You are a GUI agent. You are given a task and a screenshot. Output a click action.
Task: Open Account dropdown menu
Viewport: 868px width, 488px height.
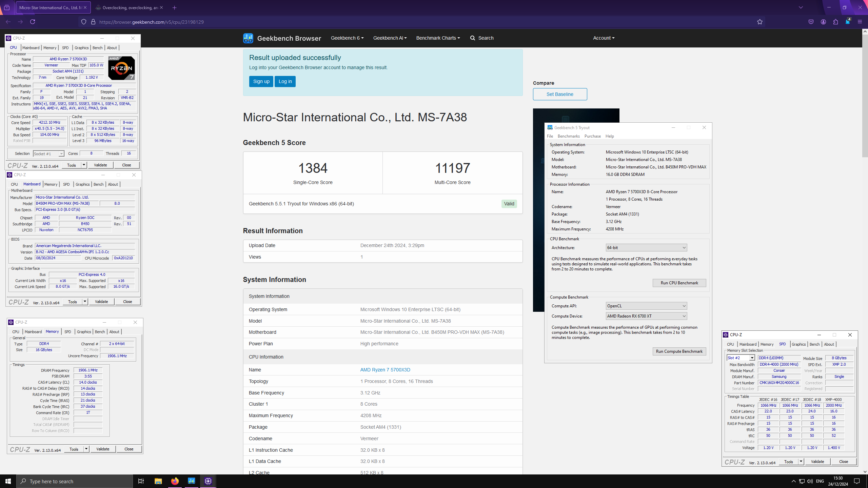pyautogui.click(x=604, y=38)
